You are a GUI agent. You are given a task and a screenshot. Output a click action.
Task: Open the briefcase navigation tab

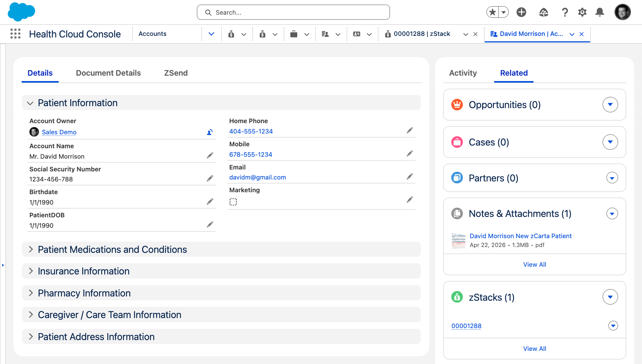click(x=294, y=34)
